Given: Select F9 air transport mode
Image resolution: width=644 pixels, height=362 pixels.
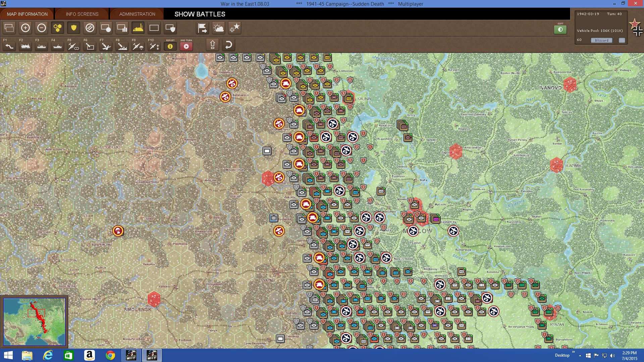Looking at the screenshot, I should tap(138, 46).
